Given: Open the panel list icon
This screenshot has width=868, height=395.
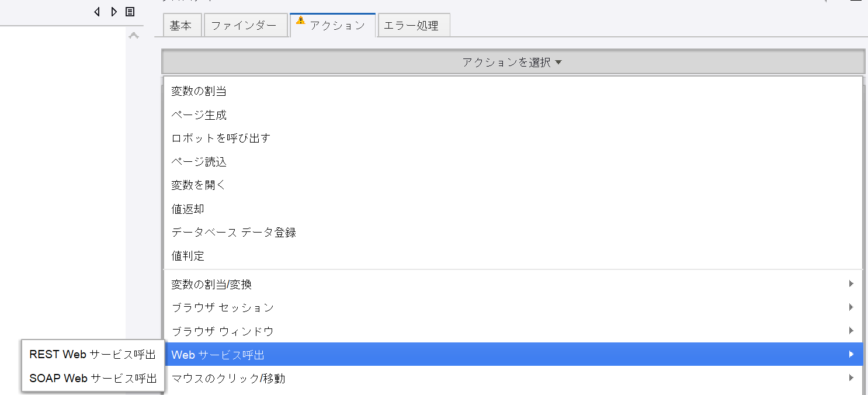Looking at the screenshot, I should pyautogui.click(x=130, y=12).
